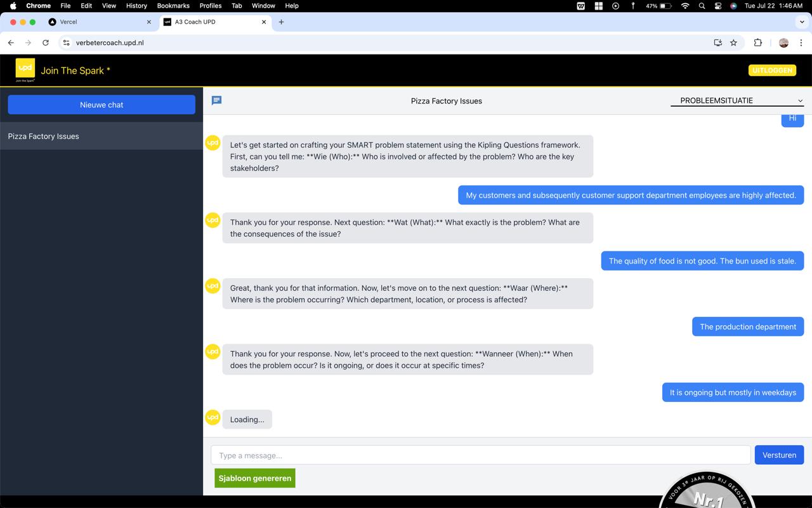Open the tab search chevron
Image resolution: width=812 pixels, height=508 pixels.
(802, 22)
